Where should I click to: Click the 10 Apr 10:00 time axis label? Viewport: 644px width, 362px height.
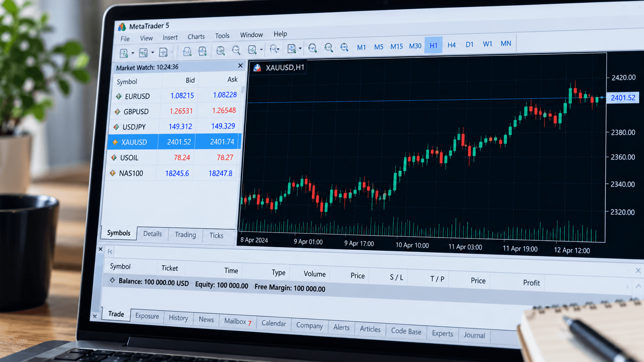coord(412,245)
